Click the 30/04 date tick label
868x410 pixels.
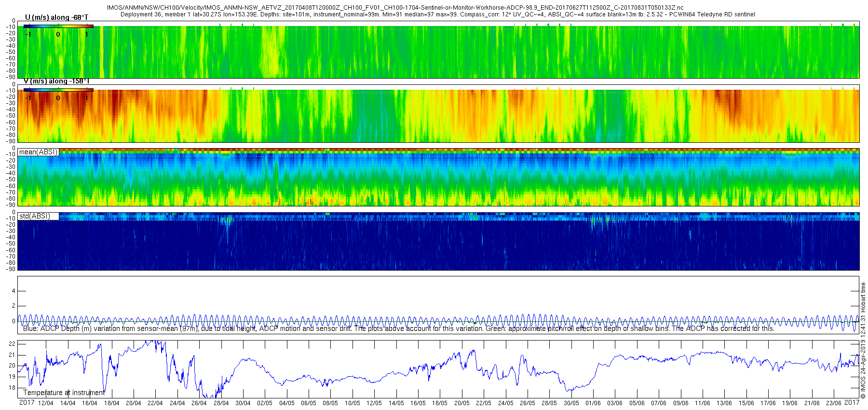tap(243, 403)
